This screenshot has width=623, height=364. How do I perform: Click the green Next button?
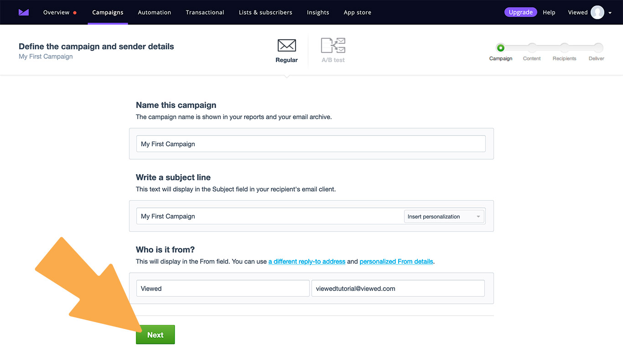point(155,334)
